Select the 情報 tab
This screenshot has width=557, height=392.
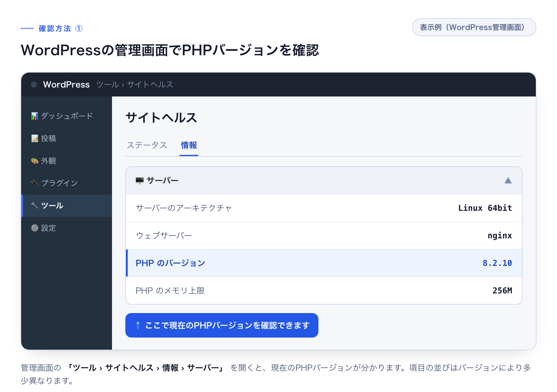pos(189,145)
